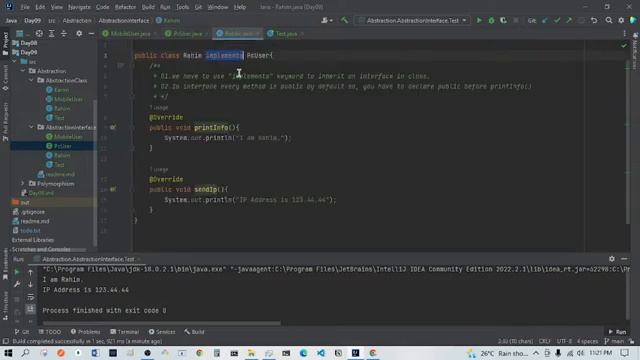This screenshot has height=360, width=640.
Task: Open Run panel settings gear
Action: pos(611,259)
